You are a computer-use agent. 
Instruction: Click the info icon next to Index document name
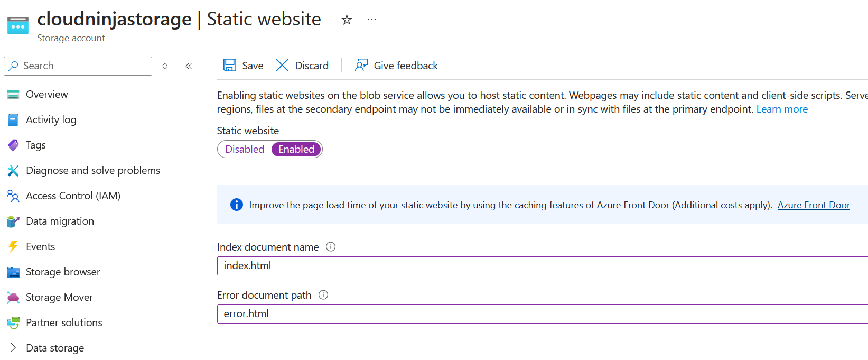point(331,246)
